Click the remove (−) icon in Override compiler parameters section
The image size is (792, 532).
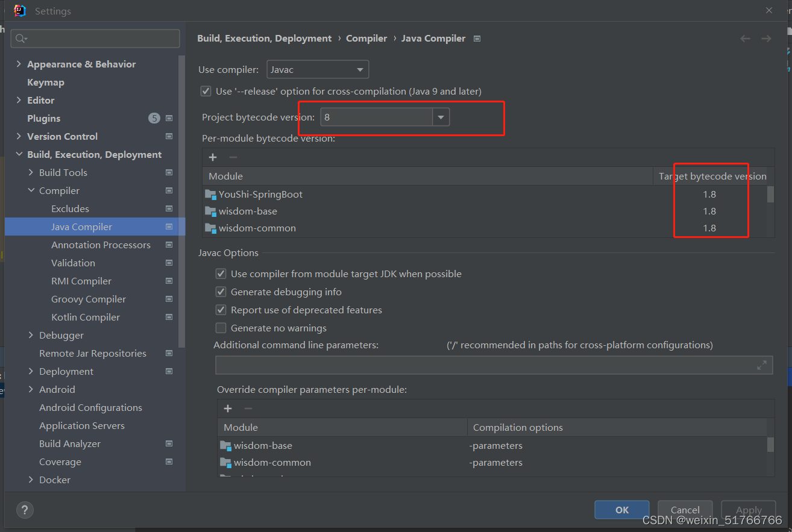click(x=247, y=408)
